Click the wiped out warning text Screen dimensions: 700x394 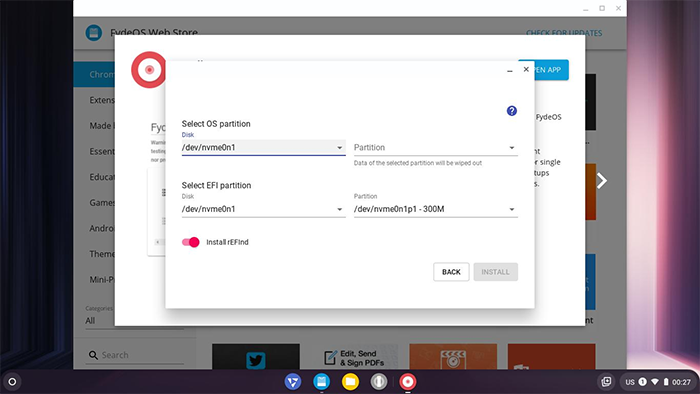tap(418, 163)
